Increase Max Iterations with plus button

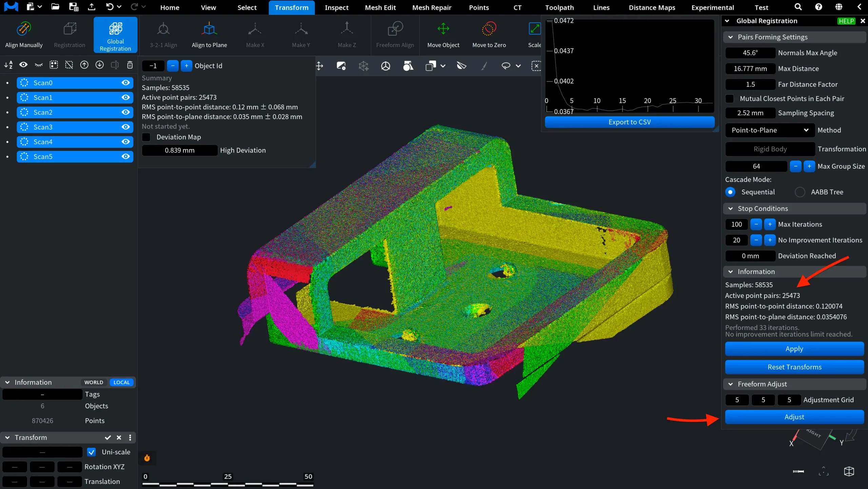tap(770, 224)
